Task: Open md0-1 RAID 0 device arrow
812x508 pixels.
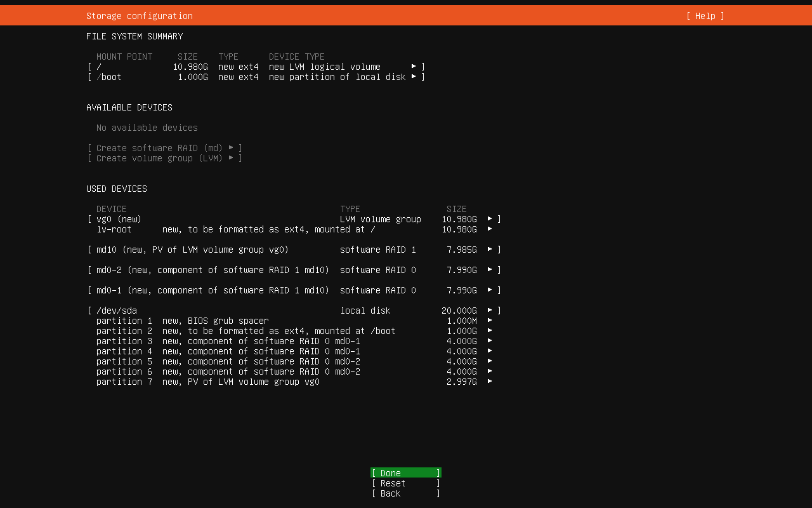Action: click(490, 290)
